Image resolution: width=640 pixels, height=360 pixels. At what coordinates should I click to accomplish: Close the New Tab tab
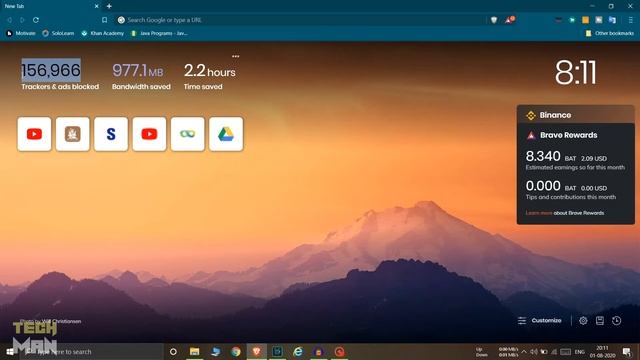(96, 6)
